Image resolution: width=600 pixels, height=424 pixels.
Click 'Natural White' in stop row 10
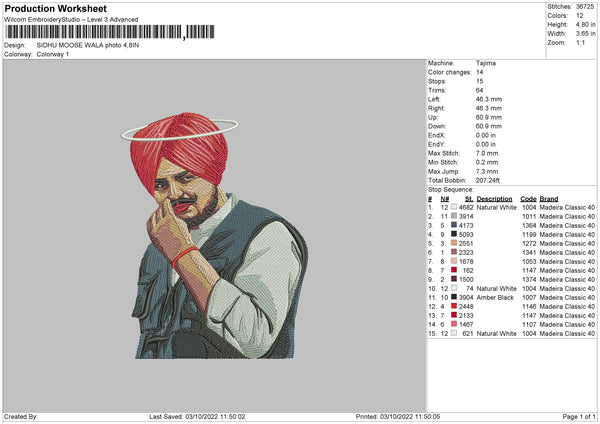[x=497, y=289]
